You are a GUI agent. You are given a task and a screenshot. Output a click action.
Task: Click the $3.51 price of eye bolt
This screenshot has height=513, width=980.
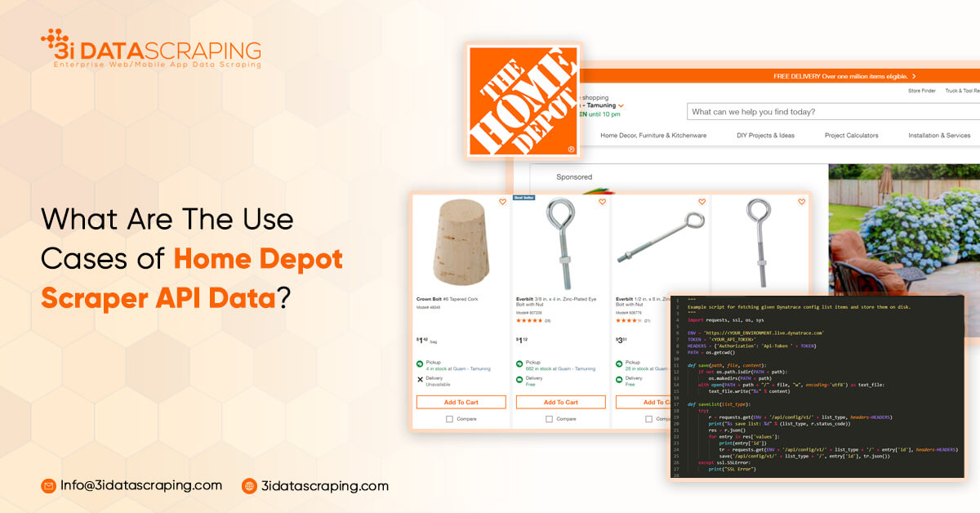(622, 339)
